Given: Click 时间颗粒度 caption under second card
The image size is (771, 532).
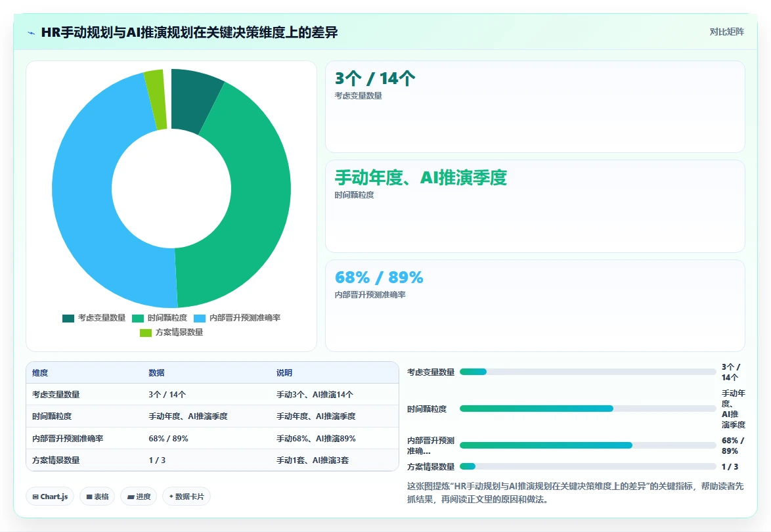Looking at the screenshot, I should click(x=354, y=195).
